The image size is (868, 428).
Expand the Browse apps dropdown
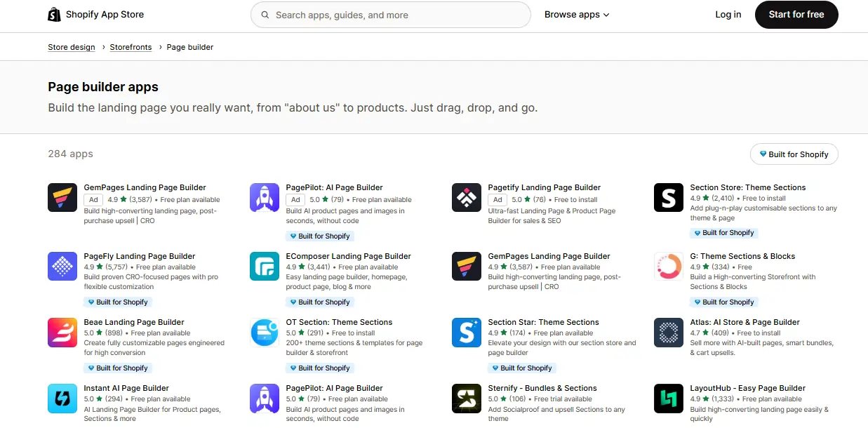point(577,14)
